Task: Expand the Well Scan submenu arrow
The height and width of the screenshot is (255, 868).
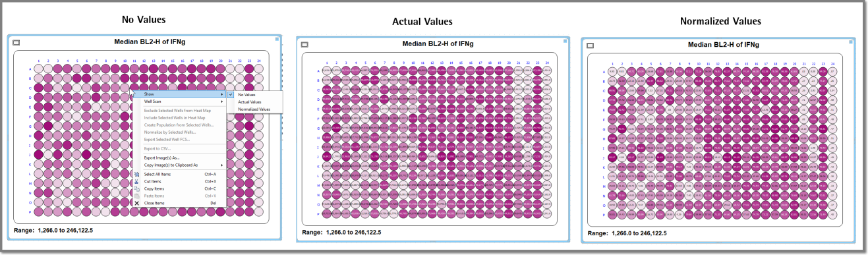Action: [x=221, y=101]
